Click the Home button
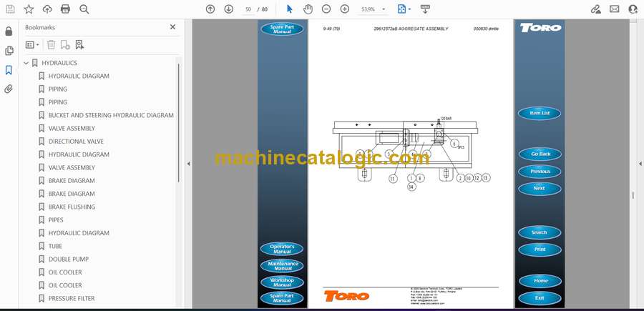Viewport: 644px width, 311px height. coord(540,281)
